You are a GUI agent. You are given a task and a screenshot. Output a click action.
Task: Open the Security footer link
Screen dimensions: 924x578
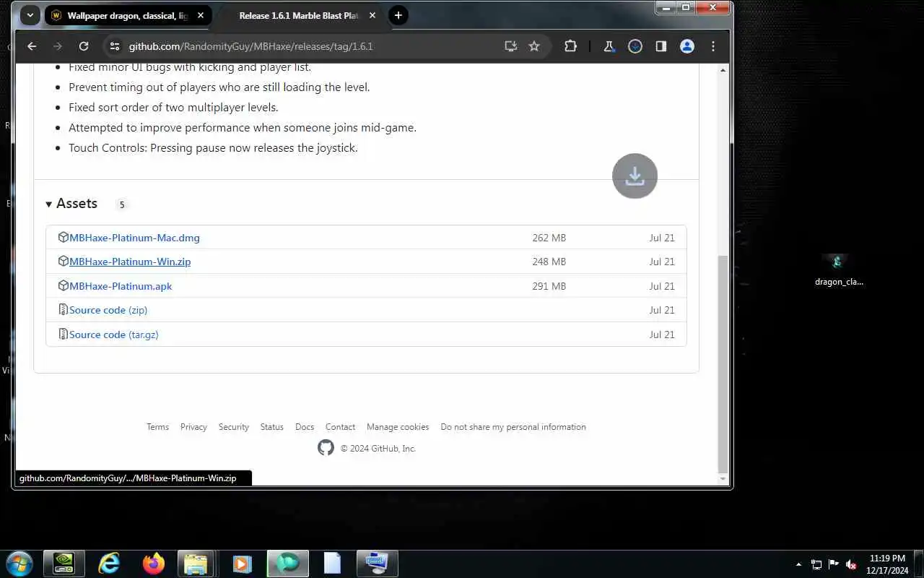pyautogui.click(x=233, y=427)
